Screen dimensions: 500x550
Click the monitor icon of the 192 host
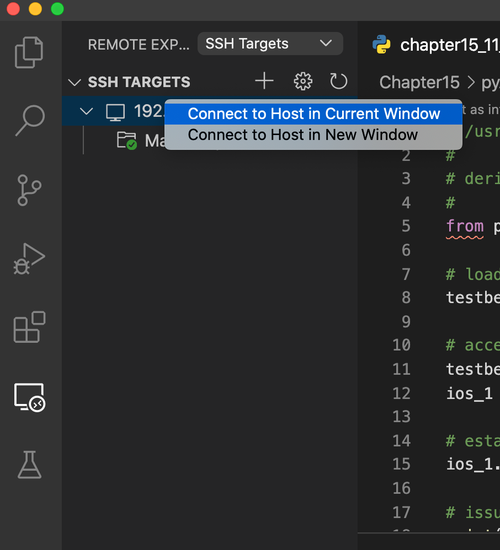[x=115, y=113]
